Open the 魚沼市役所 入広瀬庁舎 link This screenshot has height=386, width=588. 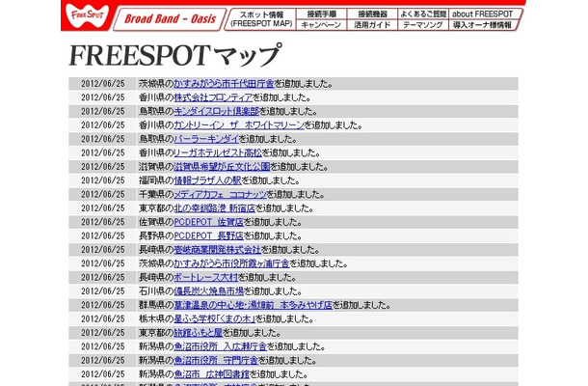(x=220, y=346)
